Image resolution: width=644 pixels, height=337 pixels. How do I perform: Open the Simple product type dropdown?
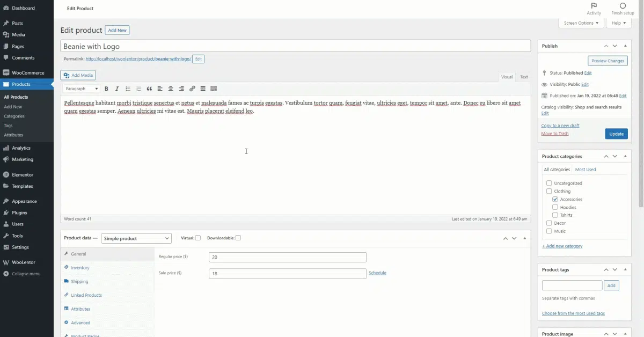136,238
